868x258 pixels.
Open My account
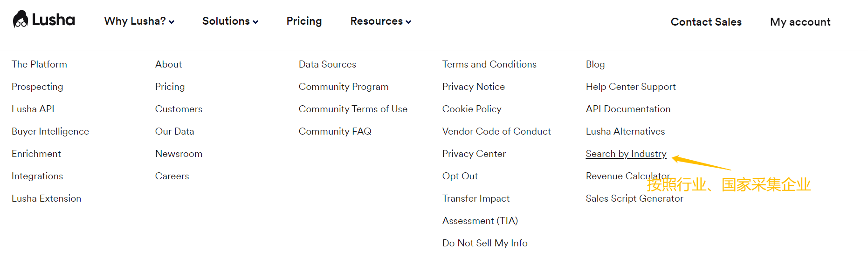pyautogui.click(x=800, y=22)
